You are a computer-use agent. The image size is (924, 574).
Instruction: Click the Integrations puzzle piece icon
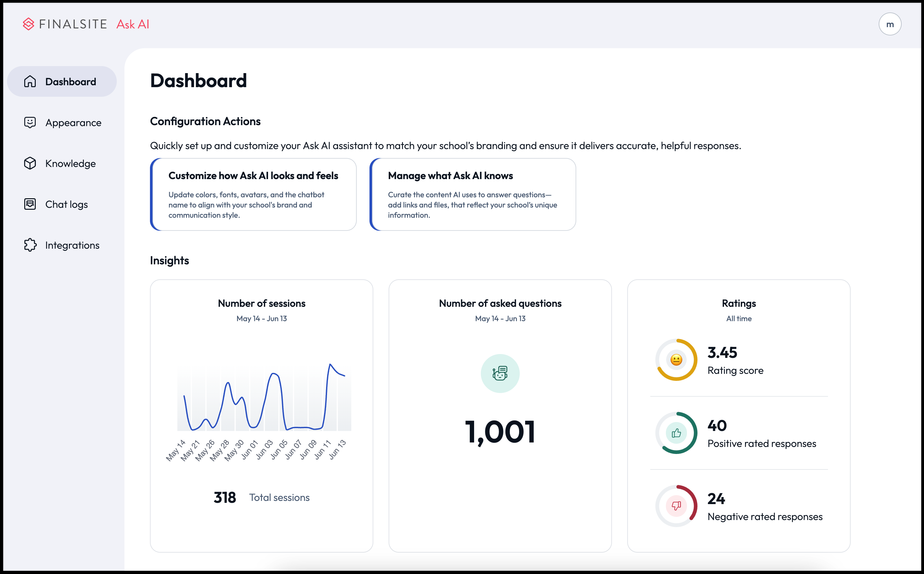tap(30, 245)
